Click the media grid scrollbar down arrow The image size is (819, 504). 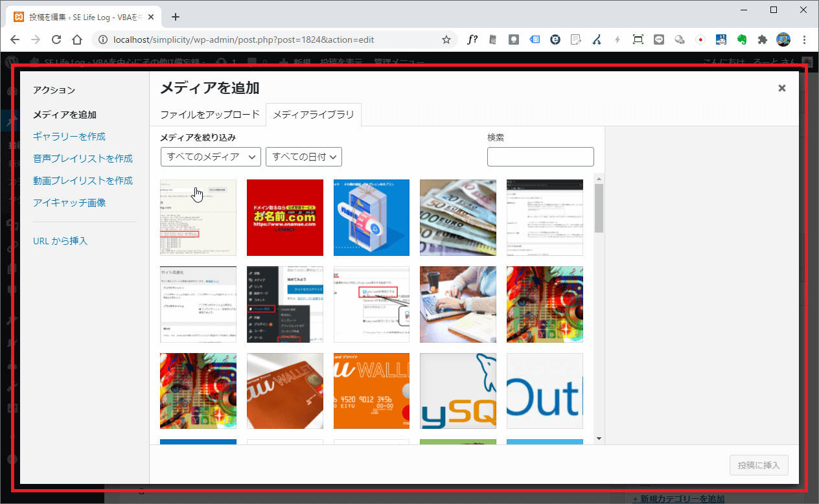[599, 439]
